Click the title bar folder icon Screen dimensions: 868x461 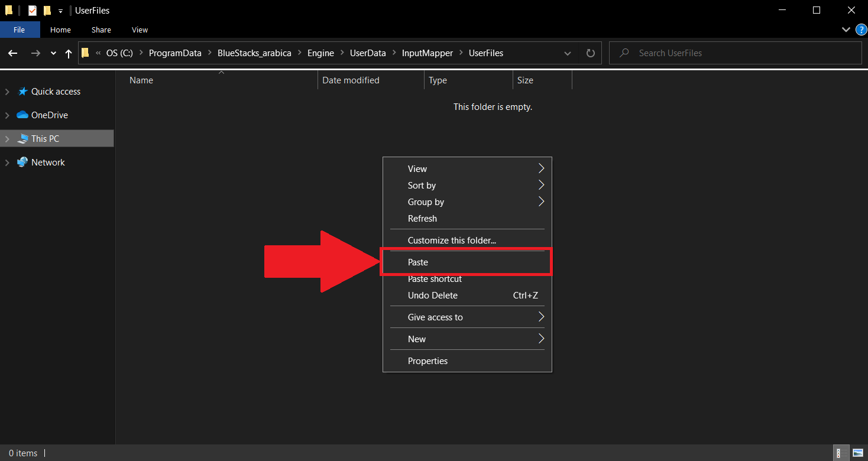(8, 10)
